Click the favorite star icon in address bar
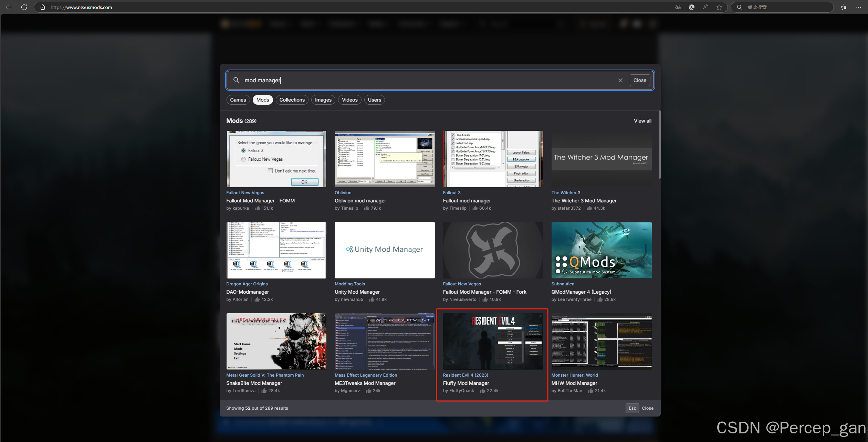The image size is (868, 442). click(719, 7)
